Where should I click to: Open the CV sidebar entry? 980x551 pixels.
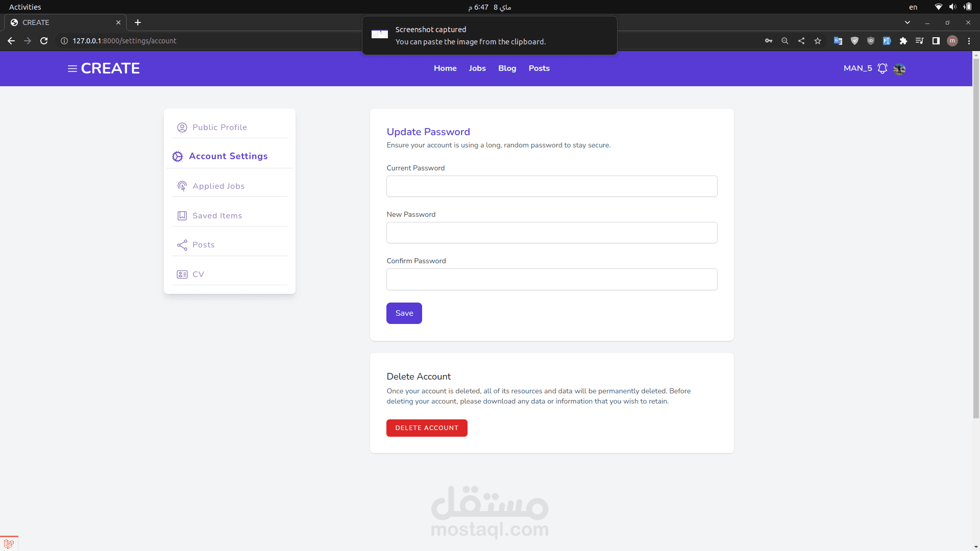click(198, 274)
